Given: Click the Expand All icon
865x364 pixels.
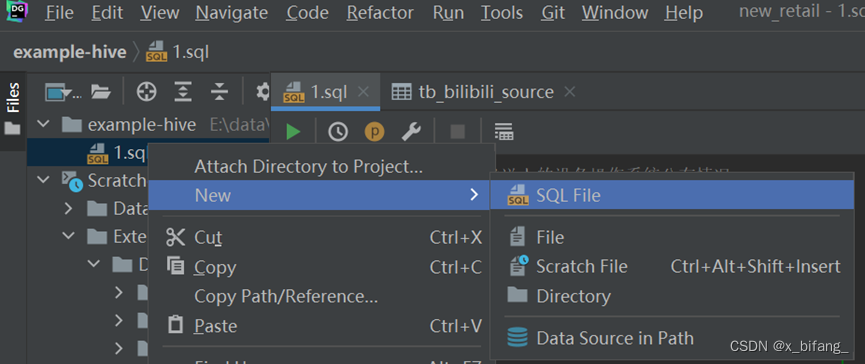Looking at the screenshot, I should [x=183, y=92].
